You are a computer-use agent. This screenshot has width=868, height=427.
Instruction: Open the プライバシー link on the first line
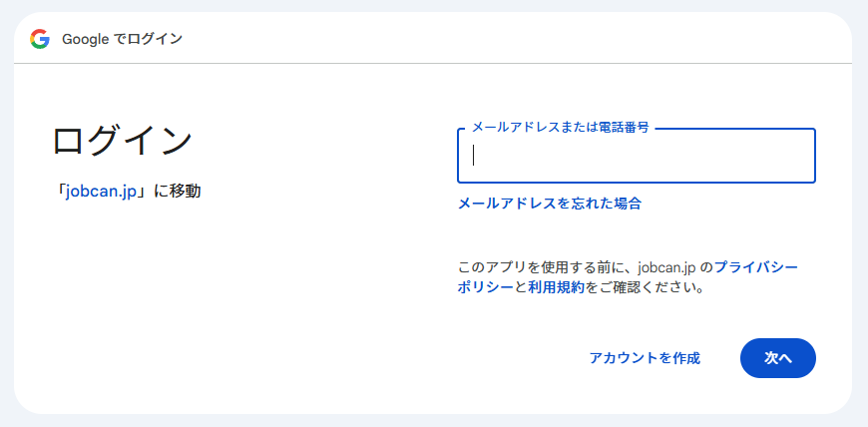coord(755,267)
